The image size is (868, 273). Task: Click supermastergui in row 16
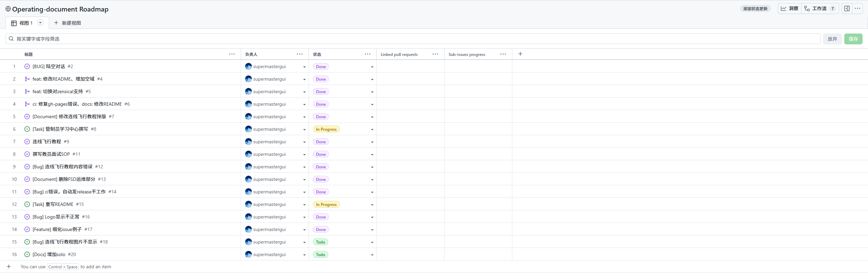(269, 254)
